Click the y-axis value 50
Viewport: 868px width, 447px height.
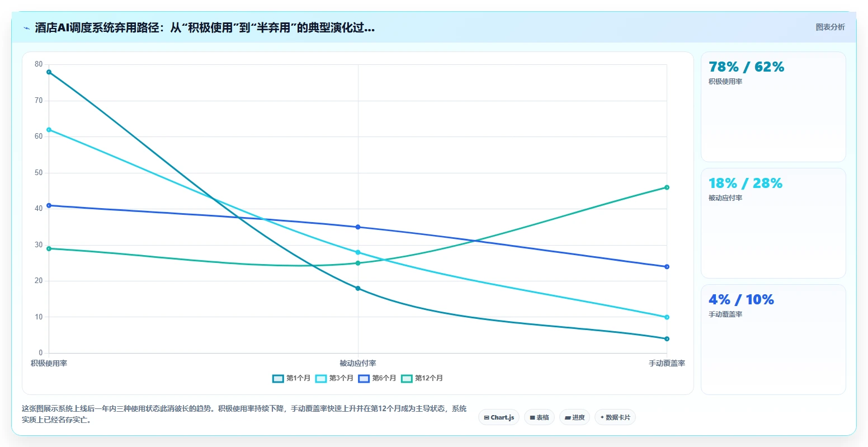(39, 173)
